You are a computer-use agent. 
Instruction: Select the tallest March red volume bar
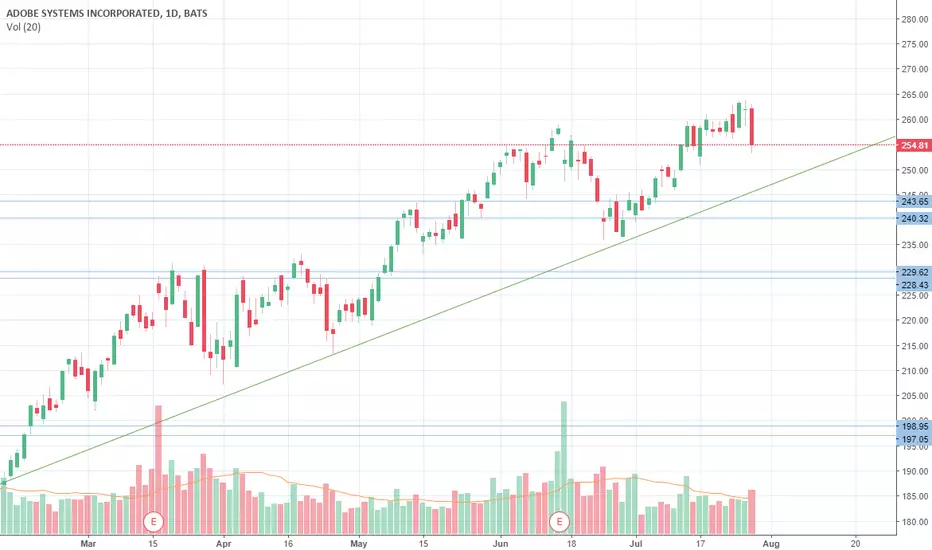click(158, 470)
